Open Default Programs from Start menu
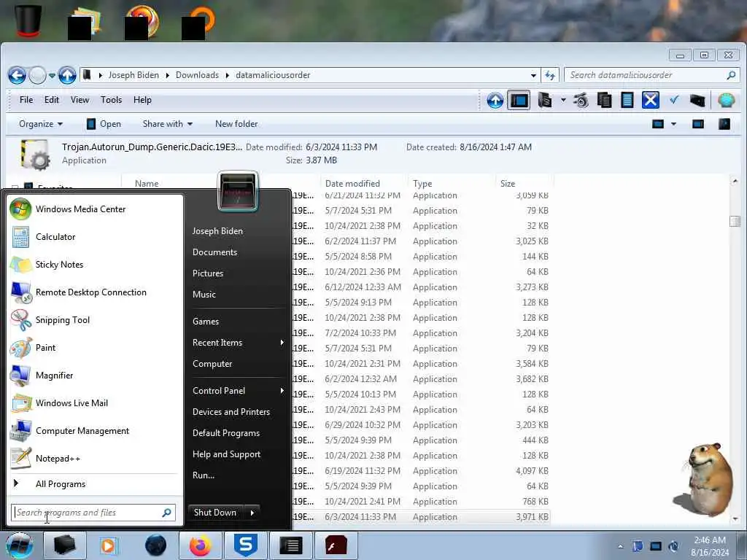This screenshot has height=560, width=747. click(226, 433)
